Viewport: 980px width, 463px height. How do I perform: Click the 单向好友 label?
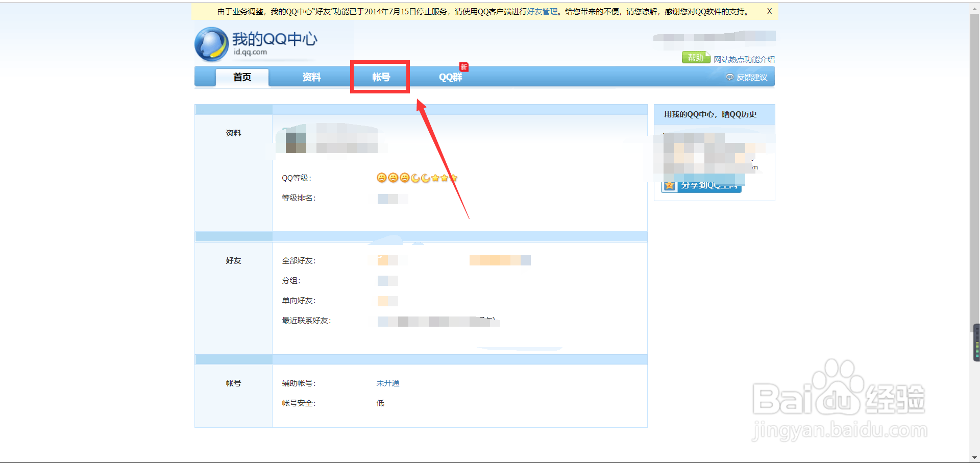299,301
